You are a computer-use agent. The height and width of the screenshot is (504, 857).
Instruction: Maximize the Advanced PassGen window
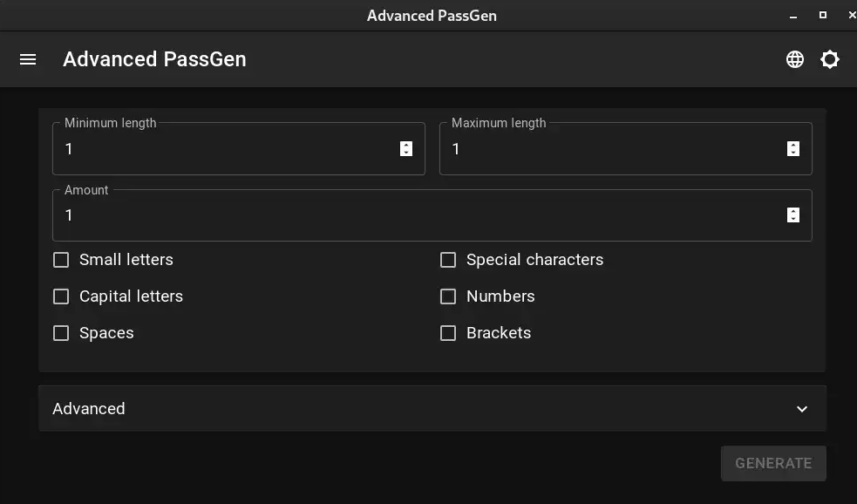click(x=823, y=16)
